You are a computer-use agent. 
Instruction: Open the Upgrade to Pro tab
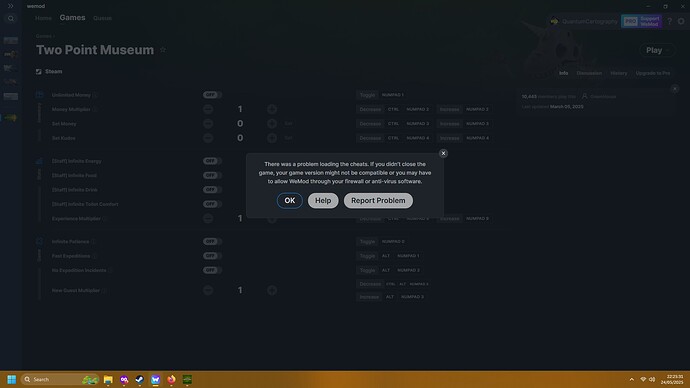point(653,73)
